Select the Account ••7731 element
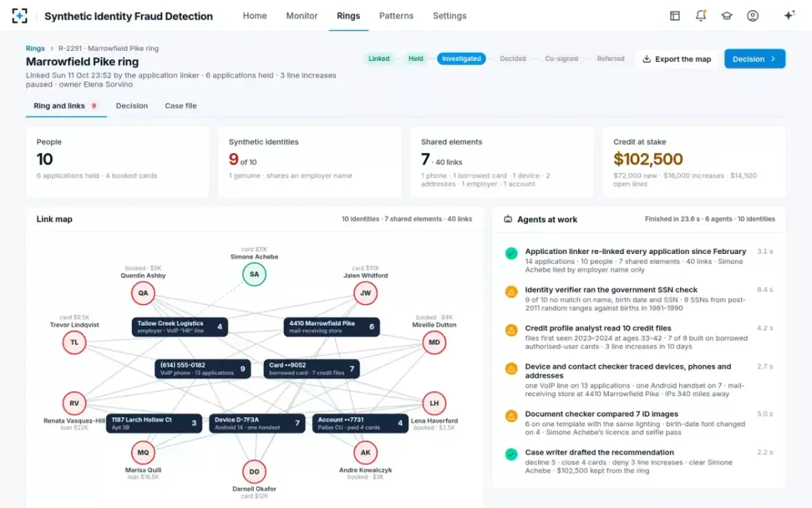 click(360, 423)
